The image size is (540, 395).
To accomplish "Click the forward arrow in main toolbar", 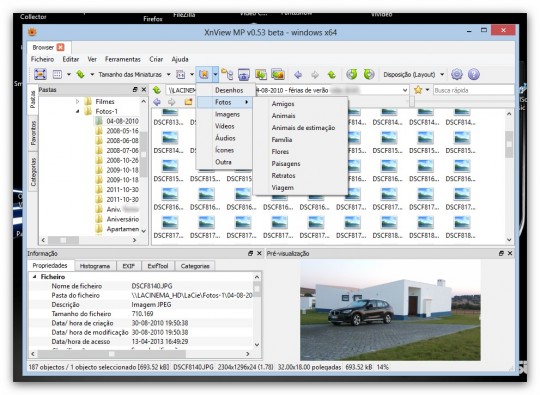I will click(x=315, y=74).
